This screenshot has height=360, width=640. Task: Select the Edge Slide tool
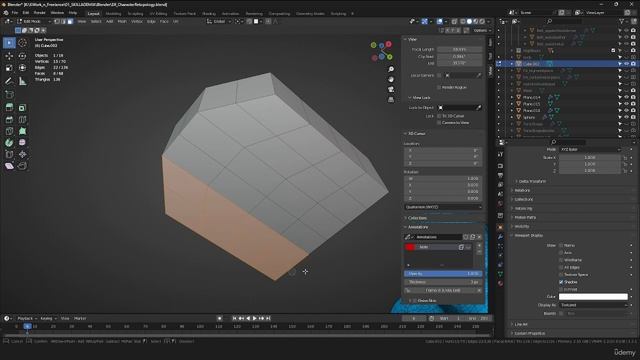9,154
